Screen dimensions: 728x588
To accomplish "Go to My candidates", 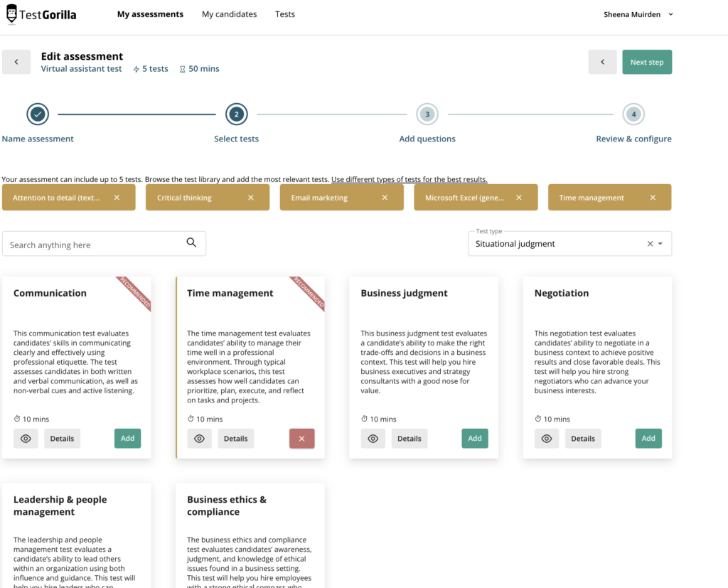I will coord(229,14).
